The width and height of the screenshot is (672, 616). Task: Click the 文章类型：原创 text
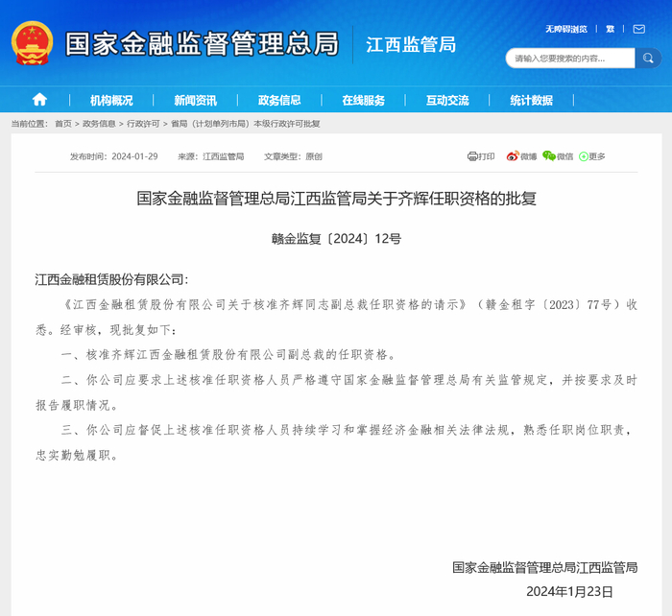293,156
